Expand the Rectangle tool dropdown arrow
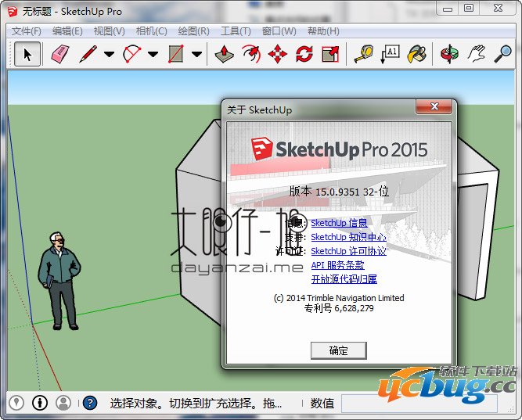Screen dimensions: 522x420 point(196,54)
